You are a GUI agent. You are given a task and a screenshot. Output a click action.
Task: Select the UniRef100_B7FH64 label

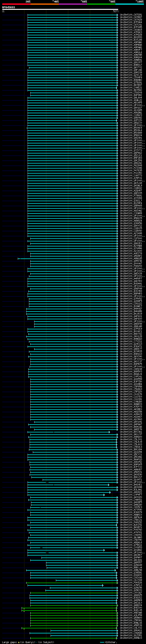coord(131,22)
